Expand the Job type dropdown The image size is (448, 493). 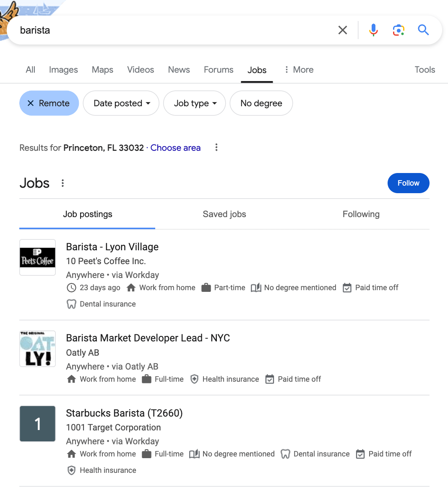pos(195,103)
